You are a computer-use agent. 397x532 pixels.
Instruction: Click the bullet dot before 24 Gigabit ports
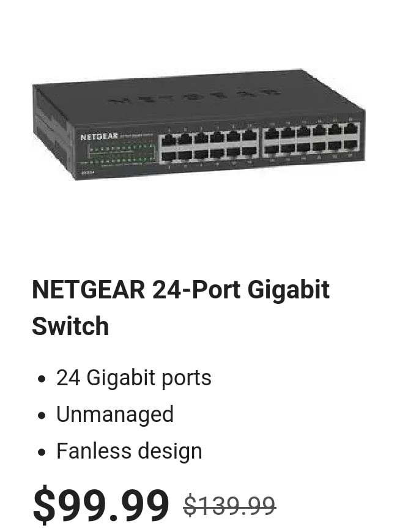click(42, 379)
